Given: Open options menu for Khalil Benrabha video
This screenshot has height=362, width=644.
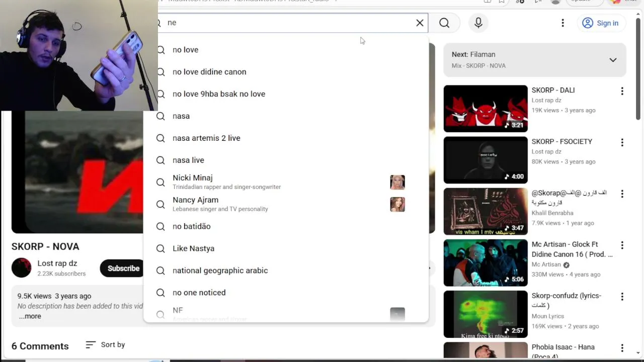Looking at the screenshot, I should pyautogui.click(x=622, y=194).
